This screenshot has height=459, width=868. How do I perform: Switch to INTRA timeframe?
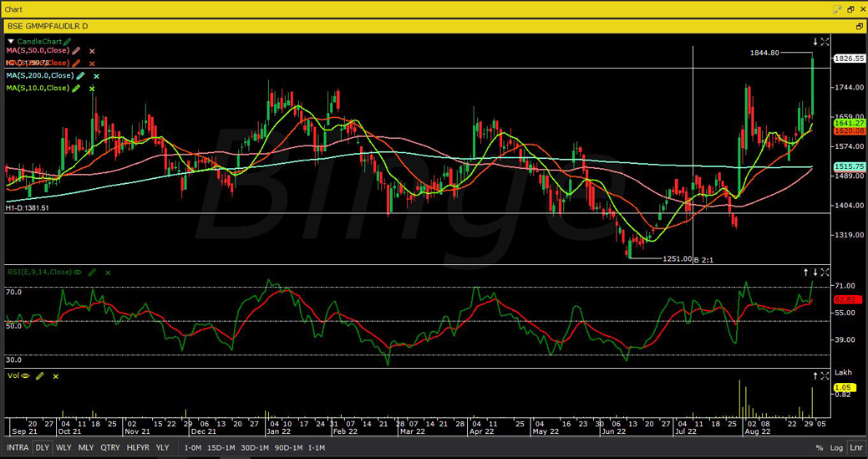[18, 447]
